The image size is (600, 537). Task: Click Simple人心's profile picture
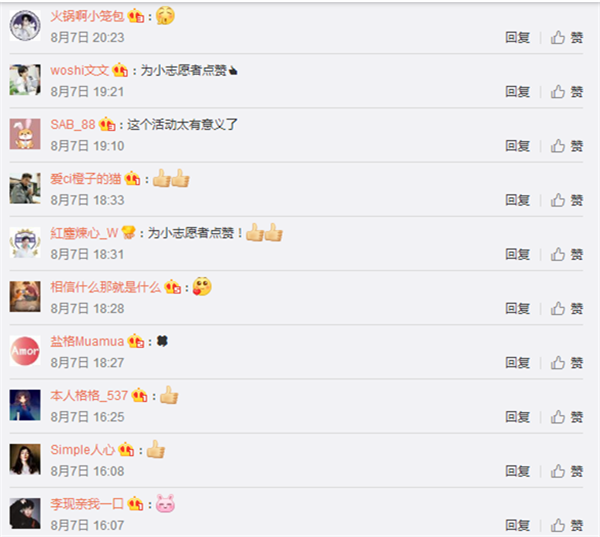click(25, 459)
